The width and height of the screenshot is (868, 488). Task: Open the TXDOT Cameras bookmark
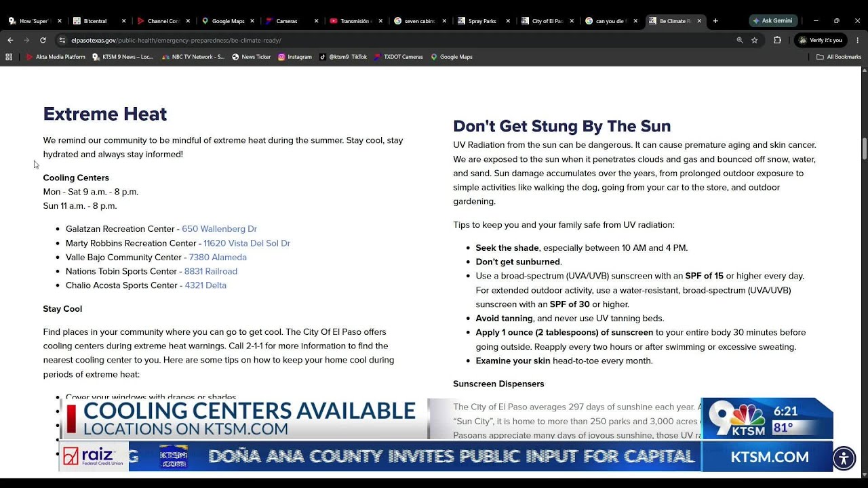click(x=398, y=57)
